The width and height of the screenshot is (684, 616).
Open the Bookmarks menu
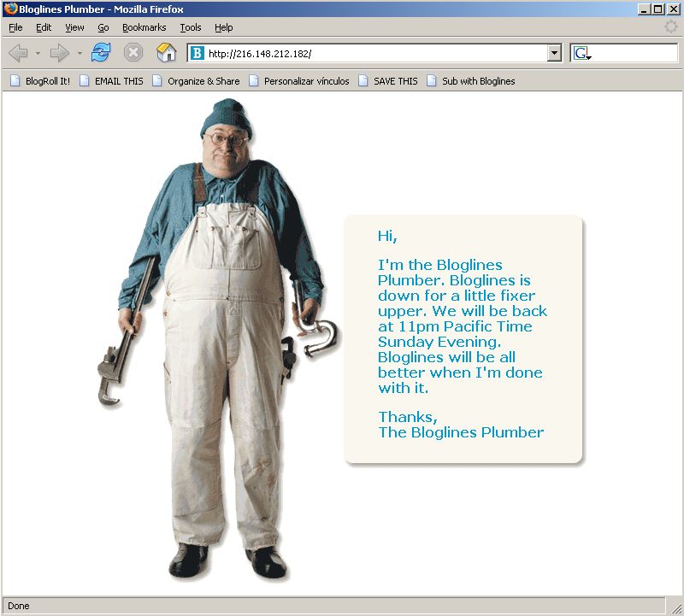tap(144, 27)
